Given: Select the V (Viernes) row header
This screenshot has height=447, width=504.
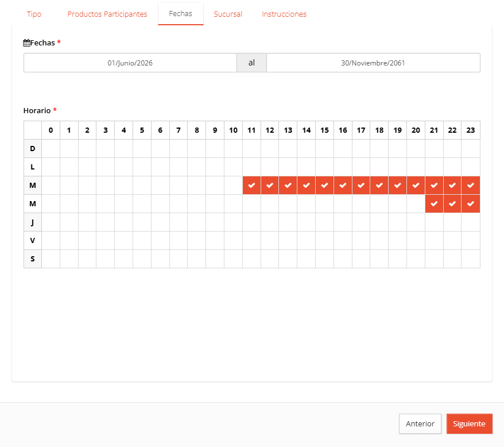Looking at the screenshot, I should pos(33,241).
